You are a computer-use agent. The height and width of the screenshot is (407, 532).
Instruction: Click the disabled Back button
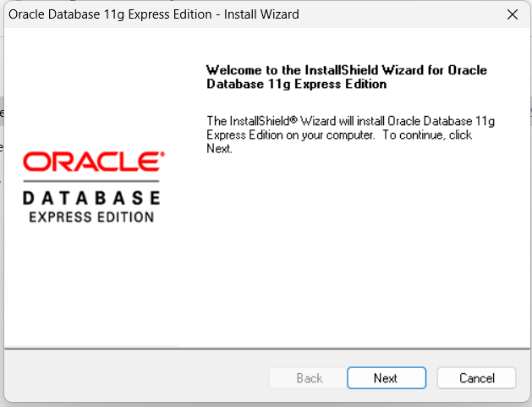click(x=309, y=377)
